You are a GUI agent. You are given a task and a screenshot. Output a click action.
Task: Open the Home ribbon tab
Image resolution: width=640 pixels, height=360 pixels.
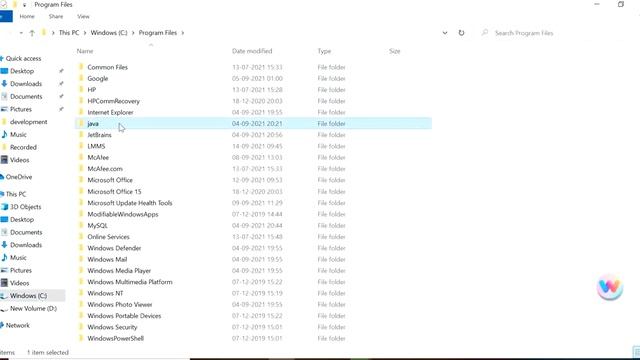pos(27,16)
